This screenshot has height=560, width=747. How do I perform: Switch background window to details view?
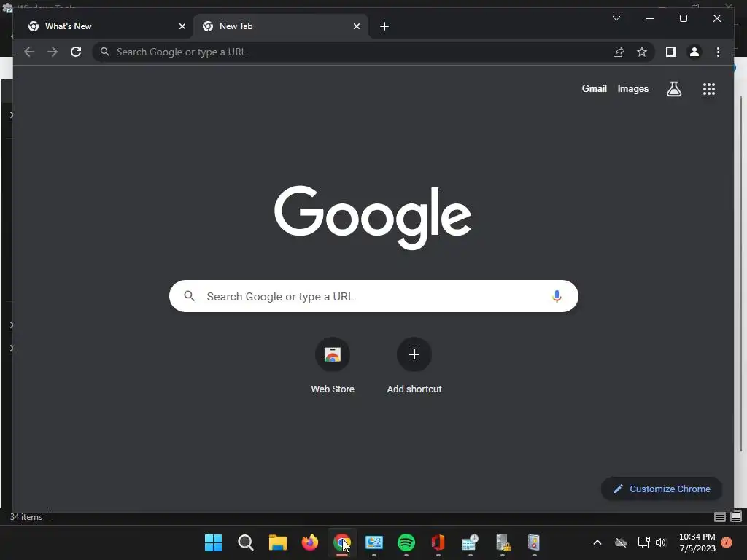[720, 517]
